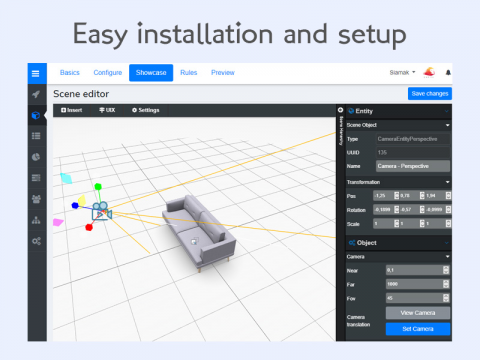Open the hamburger menu in top-left
This screenshot has height=360, width=480.
(x=36, y=73)
